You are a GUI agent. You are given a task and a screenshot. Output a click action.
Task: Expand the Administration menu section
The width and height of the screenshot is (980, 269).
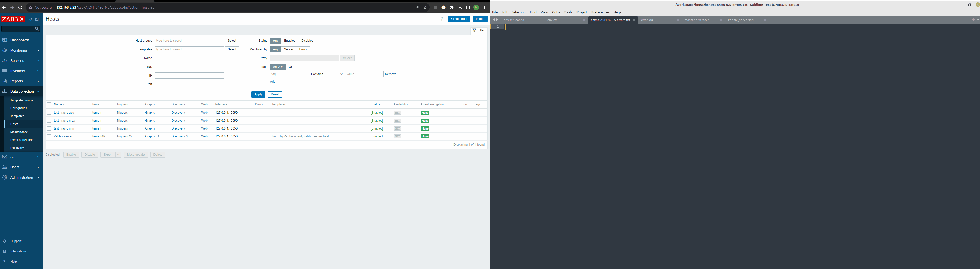21,177
